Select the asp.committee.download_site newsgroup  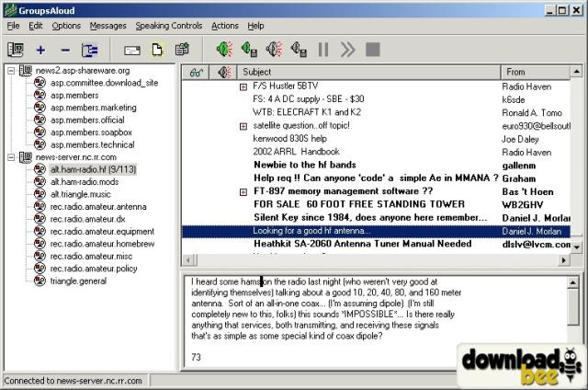104,83
